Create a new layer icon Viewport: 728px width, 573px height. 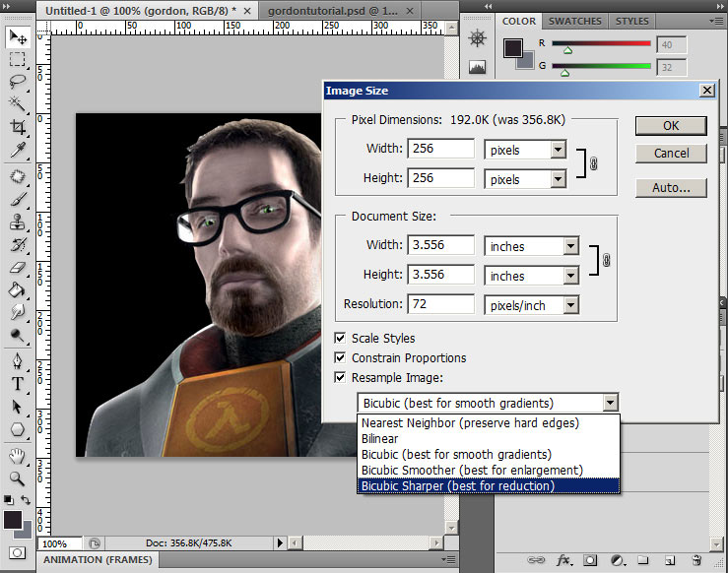click(670, 560)
